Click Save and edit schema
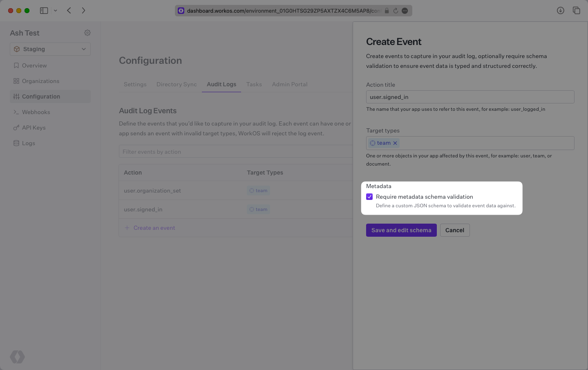The image size is (588, 370). [401, 230]
